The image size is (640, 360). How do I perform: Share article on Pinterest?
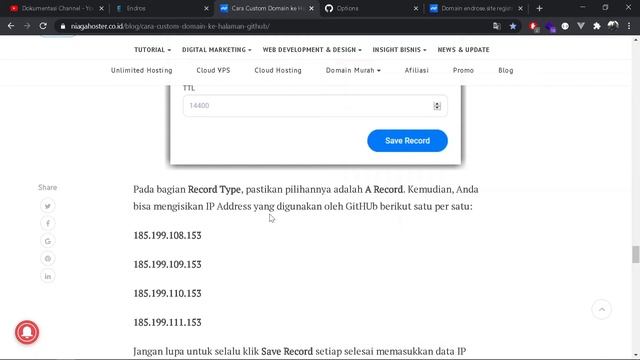48,259
